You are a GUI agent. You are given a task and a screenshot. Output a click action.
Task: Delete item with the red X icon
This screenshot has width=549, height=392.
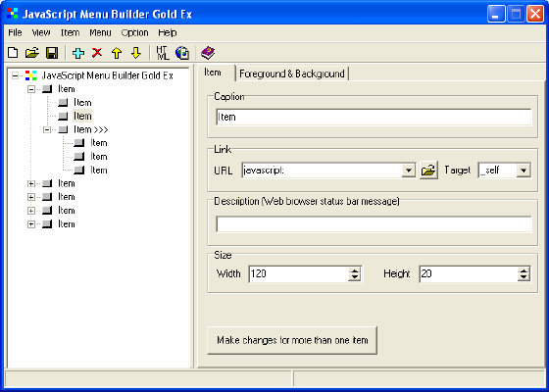pos(97,53)
